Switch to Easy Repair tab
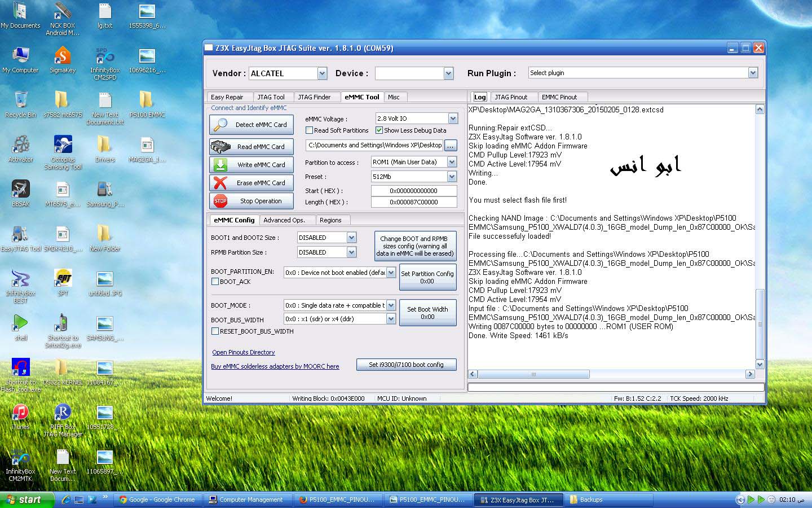 (227, 97)
